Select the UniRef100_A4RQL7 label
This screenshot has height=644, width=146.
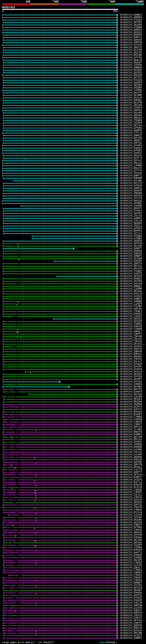pos(131,331)
